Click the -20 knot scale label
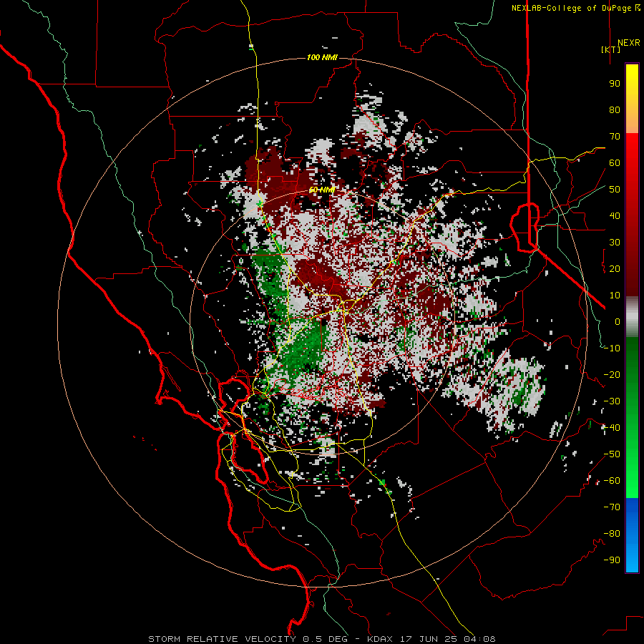Image resolution: width=644 pixels, height=644 pixels. 612,374
